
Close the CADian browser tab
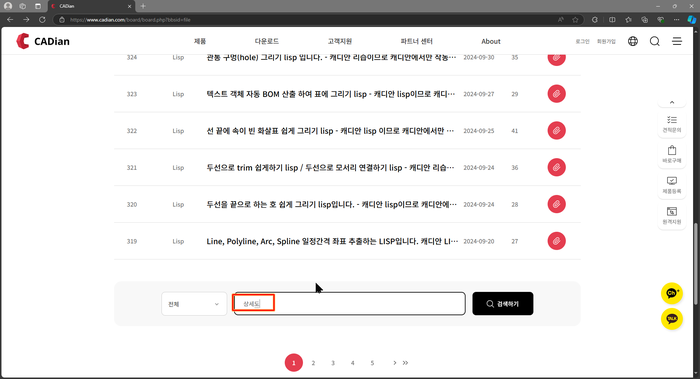(x=129, y=6)
